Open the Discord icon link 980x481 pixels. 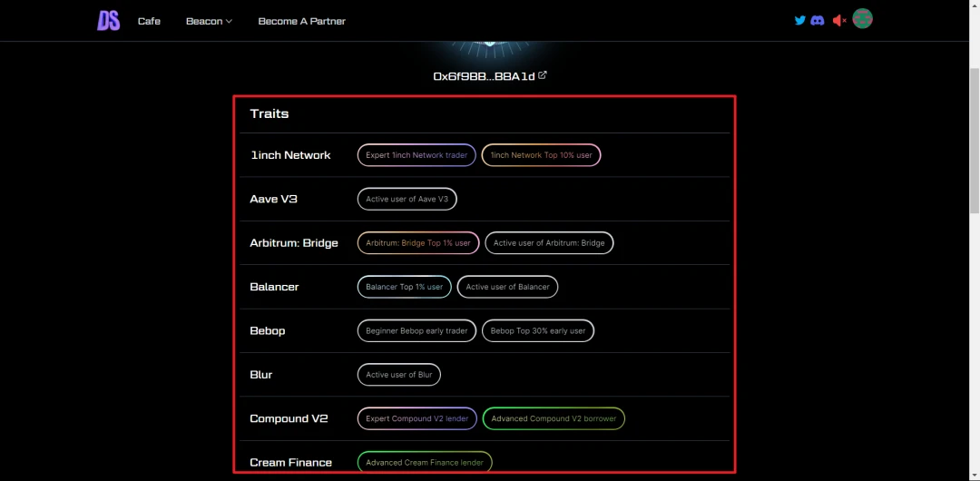coord(817,21)
